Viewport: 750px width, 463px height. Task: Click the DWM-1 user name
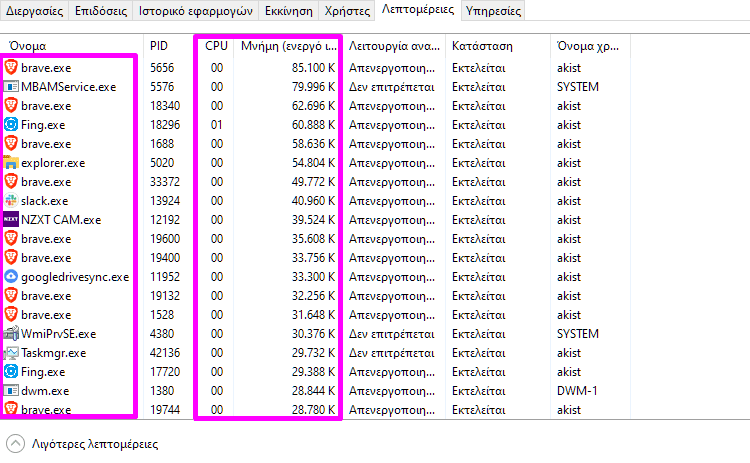point(577,390)
